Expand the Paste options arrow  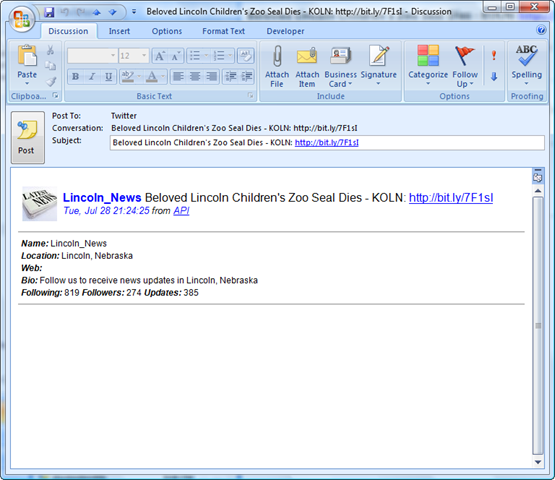(27, 84)
